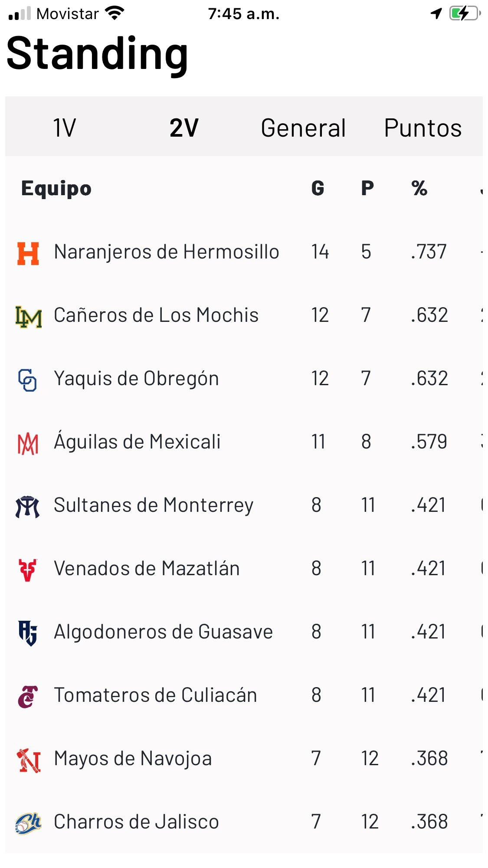This screenshot has height=868, width=488.
Task: Tap the Águilas de Mexicali logo
Action: click(28, 443)
